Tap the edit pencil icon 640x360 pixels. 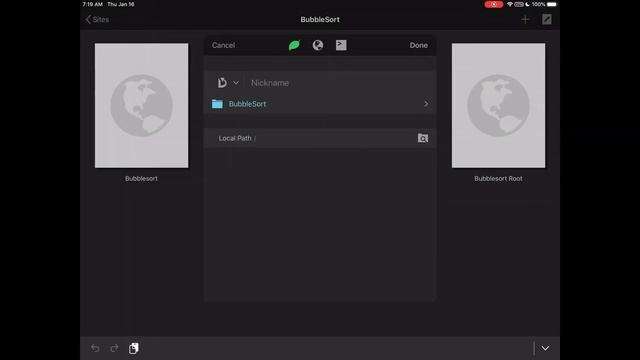point(547,19)
